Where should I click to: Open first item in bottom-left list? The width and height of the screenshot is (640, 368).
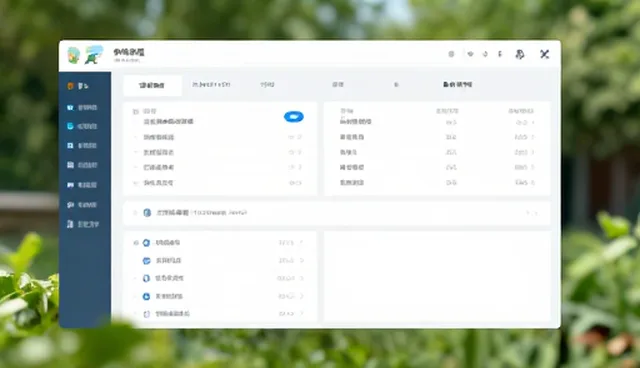tap(219, 243)
